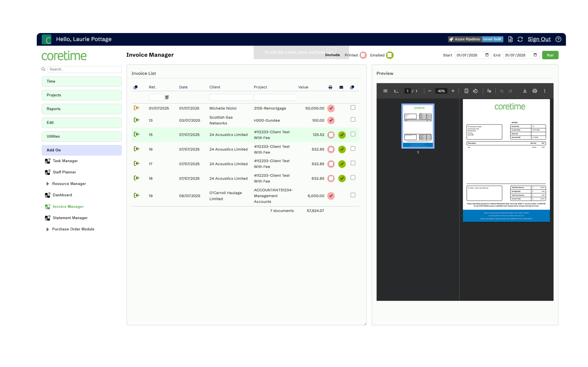Select the page 1 thumbnail in preview

(418, 126)
